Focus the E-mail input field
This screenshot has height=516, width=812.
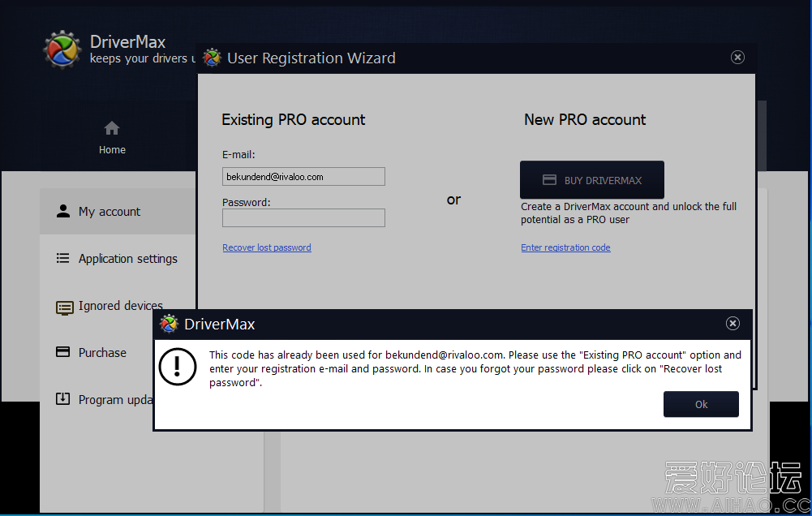pos(303,177)
